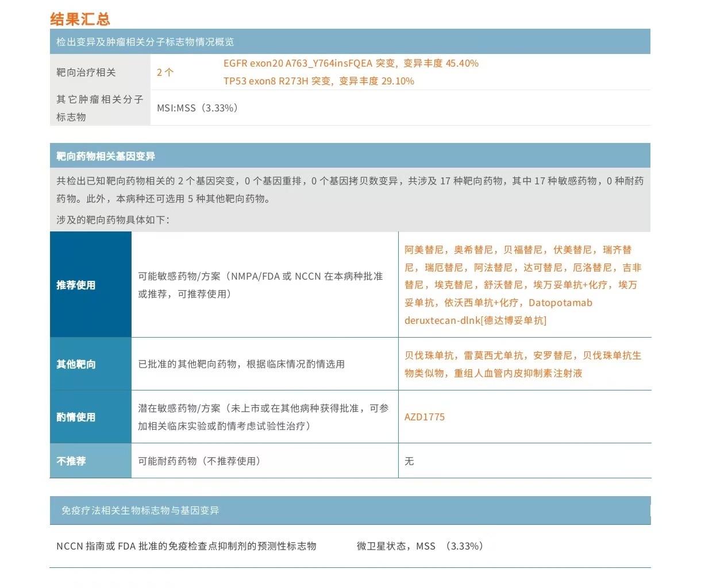Click the word Datopotamab in recommended drugs
The image size is (701, 588).
click(560, 303)
